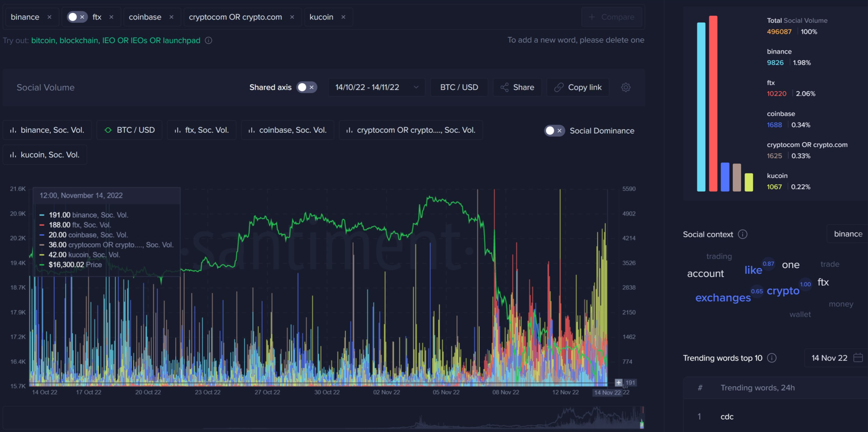The height and width of the screenshot is (432, 868).
Task: Click the Copy link chain icon
Action: click(x=559, y=87)
